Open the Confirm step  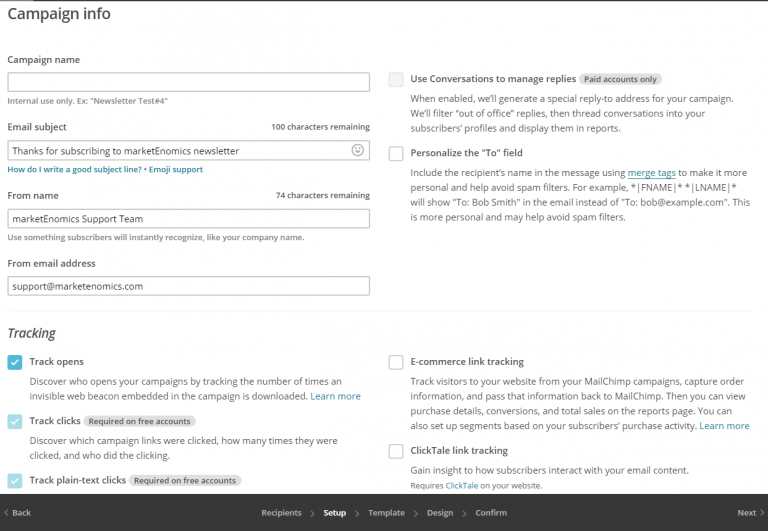(x=491, y=513)
